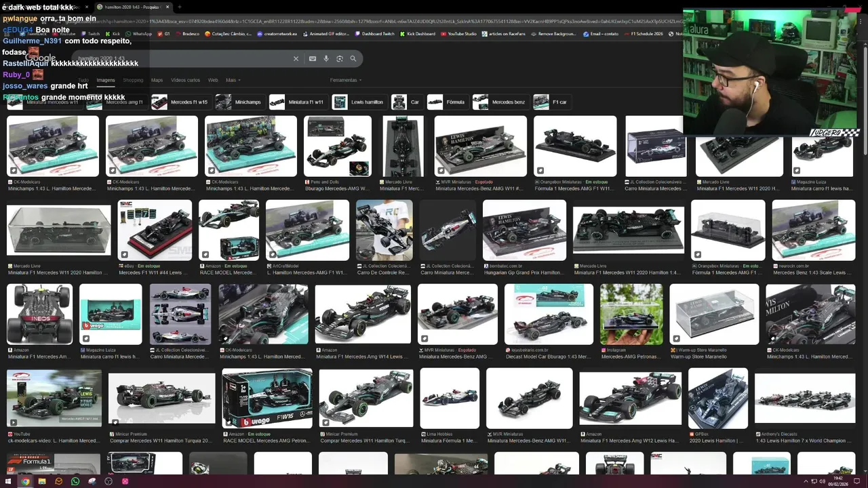868x488 pixels.
Task: Open the Lima Hobbies Miniatura Fórmula 1 thumbnail
Action: click(450, 398)
